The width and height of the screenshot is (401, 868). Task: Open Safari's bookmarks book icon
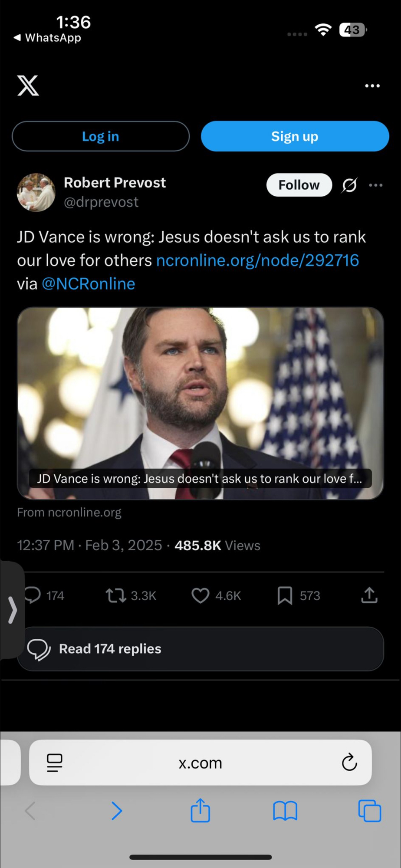(x=285, y=811)
